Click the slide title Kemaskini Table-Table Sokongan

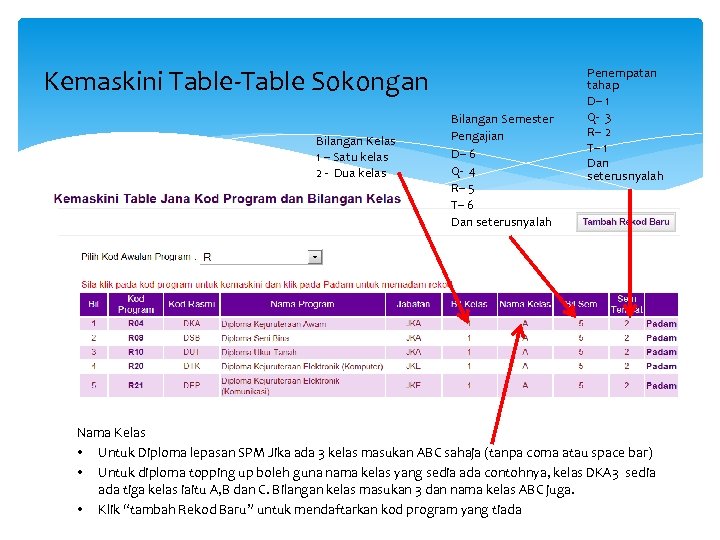(x=236, y=82)
